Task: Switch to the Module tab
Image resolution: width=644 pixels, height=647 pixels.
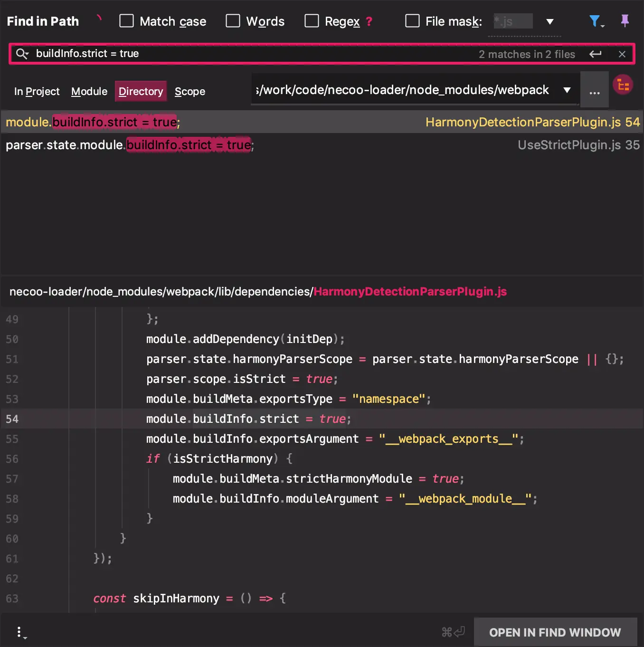Action: pyautogui.click(x=89, y=91)
